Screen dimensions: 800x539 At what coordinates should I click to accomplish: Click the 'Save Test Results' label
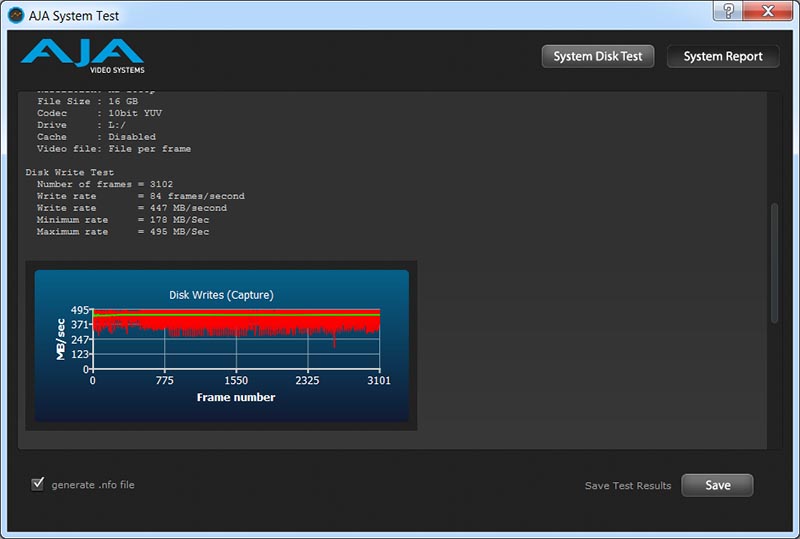pos(628,485)
